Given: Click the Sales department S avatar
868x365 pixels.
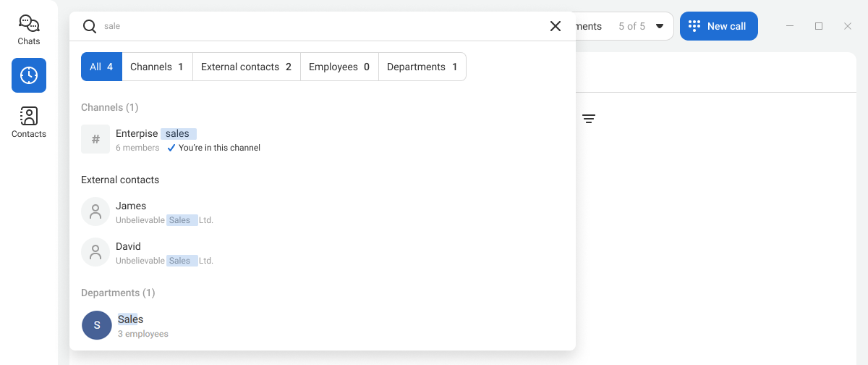Looking at the screenshot, I should [97, 325].
